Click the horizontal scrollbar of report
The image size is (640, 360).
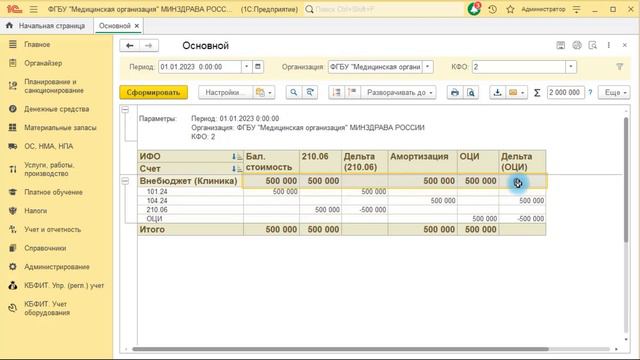340,349
